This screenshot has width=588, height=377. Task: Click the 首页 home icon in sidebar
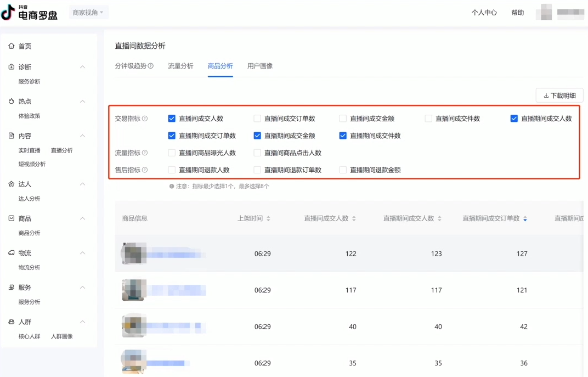pos(12,46)
